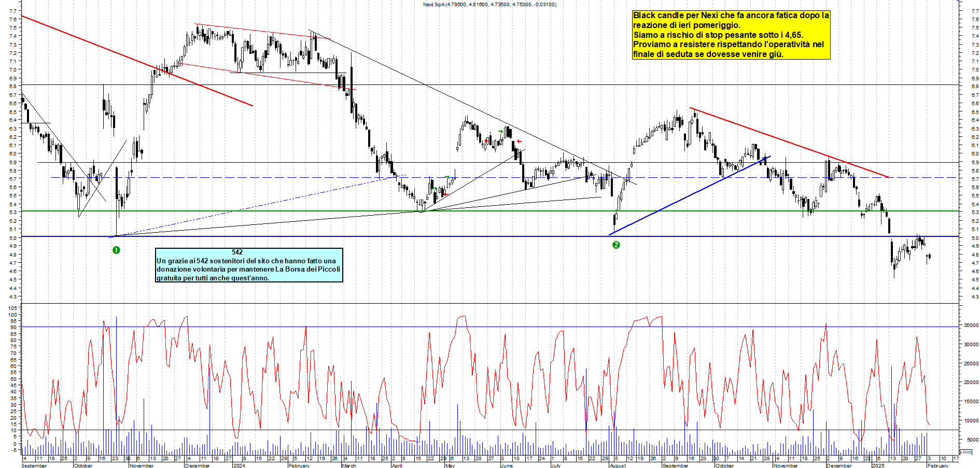Click the '35000' volume axis value
980x468 pixels.
point(971,325)
